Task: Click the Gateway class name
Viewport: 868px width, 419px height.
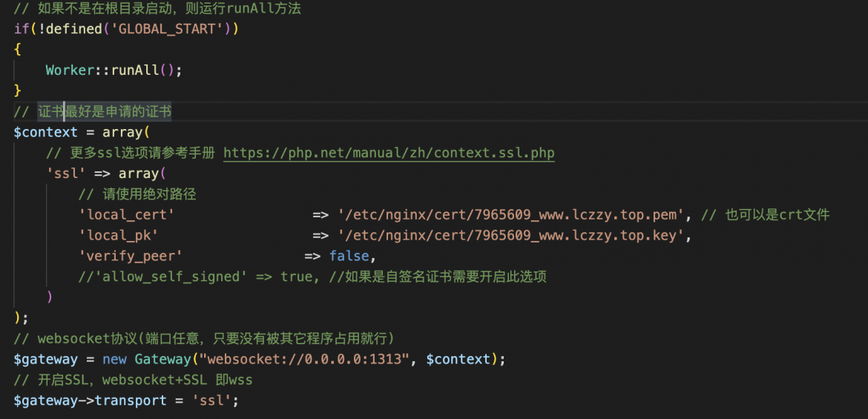Action: point(162,359)
